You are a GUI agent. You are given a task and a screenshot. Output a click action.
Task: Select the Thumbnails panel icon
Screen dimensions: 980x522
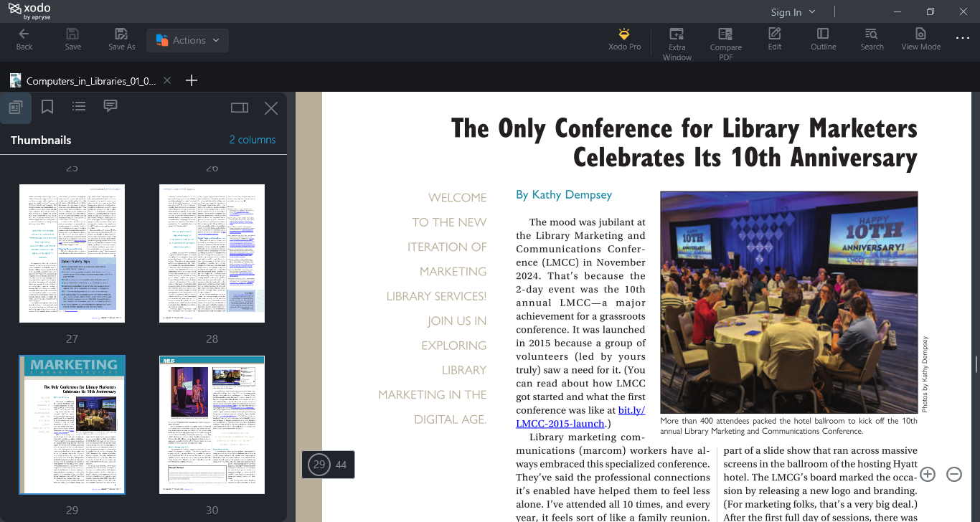click(x=15, y=108)
